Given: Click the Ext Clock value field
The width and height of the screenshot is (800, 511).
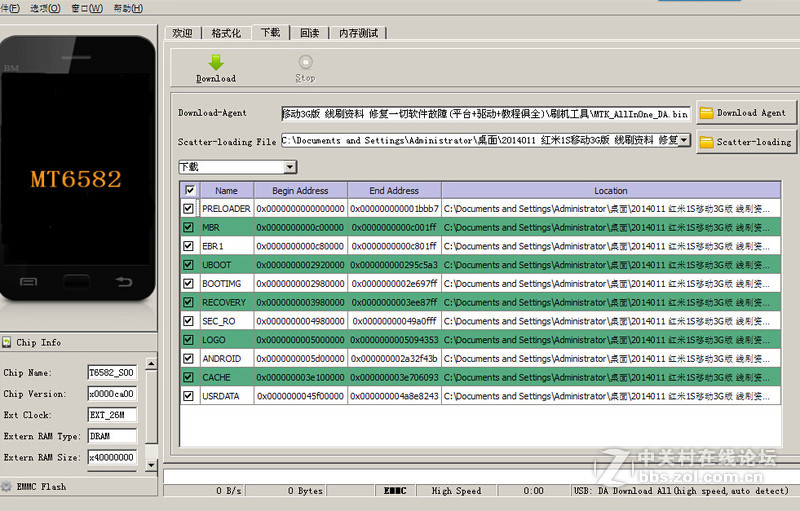Looking at the screenshot, I should pos(112,415).
